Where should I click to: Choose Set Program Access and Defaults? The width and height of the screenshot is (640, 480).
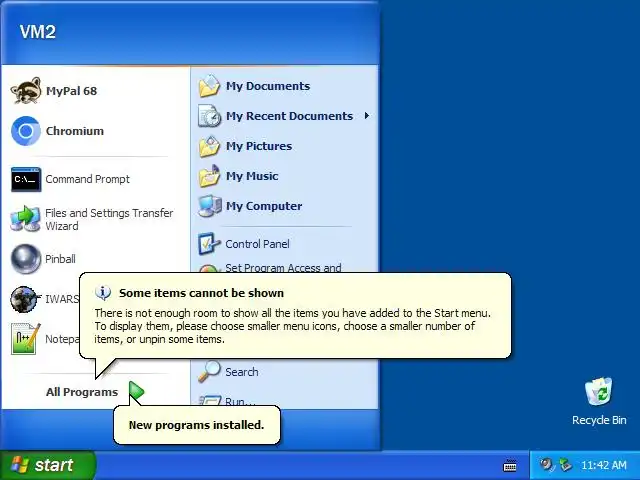283,267
